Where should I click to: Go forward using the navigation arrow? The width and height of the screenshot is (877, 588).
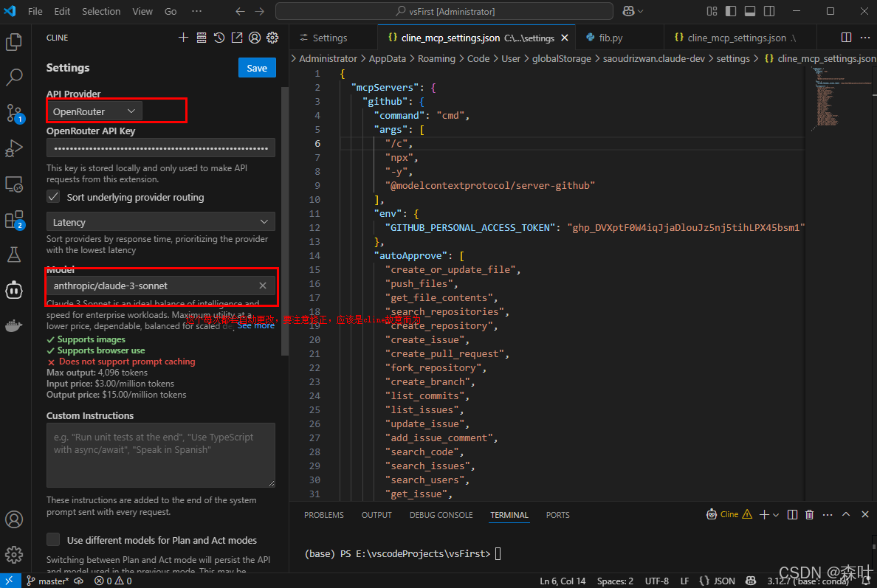click(x=260, y=11)
